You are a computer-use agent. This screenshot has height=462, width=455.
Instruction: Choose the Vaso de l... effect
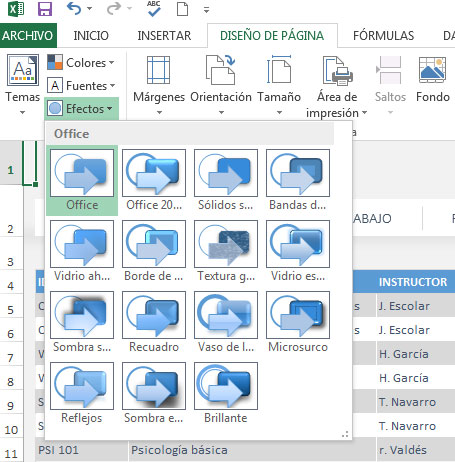[226, 322]
